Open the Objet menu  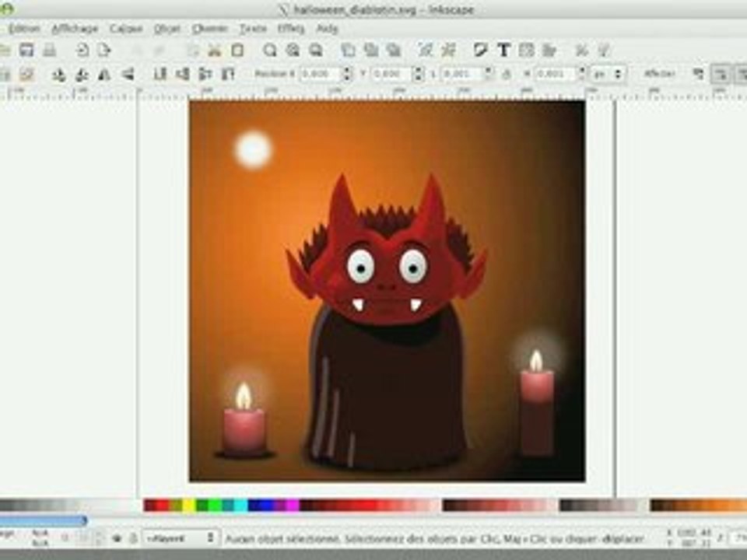(x=167, y=29)
